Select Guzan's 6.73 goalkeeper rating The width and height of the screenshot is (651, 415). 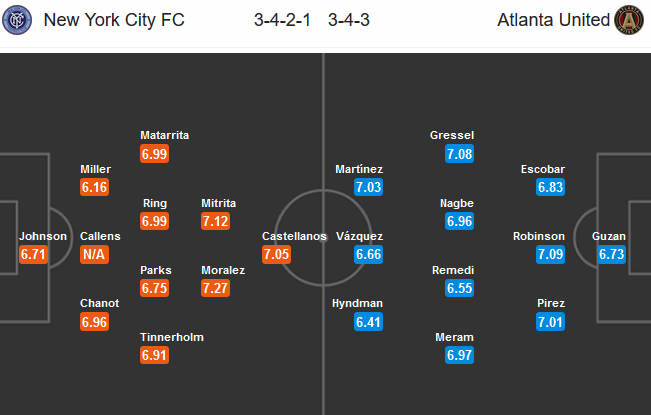point(611,254)
